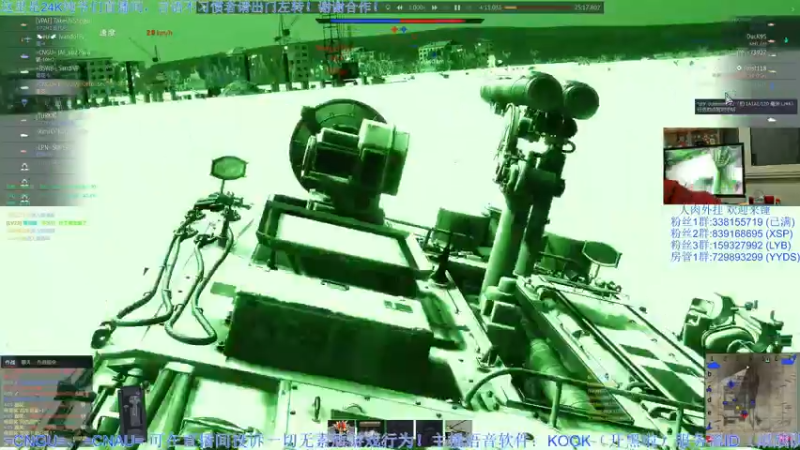Click green icon right of DacK95 row
800x450 pixels.
(786, 39)
